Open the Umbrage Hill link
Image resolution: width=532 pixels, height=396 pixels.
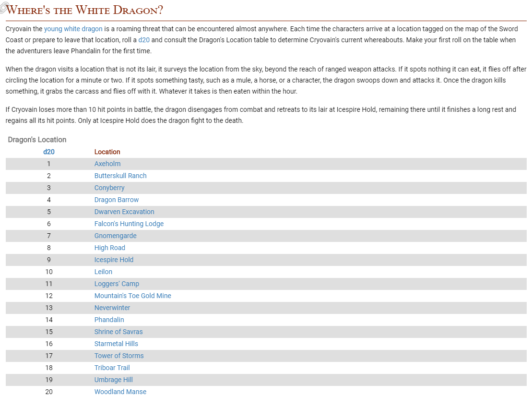click(x=113, y=380)
